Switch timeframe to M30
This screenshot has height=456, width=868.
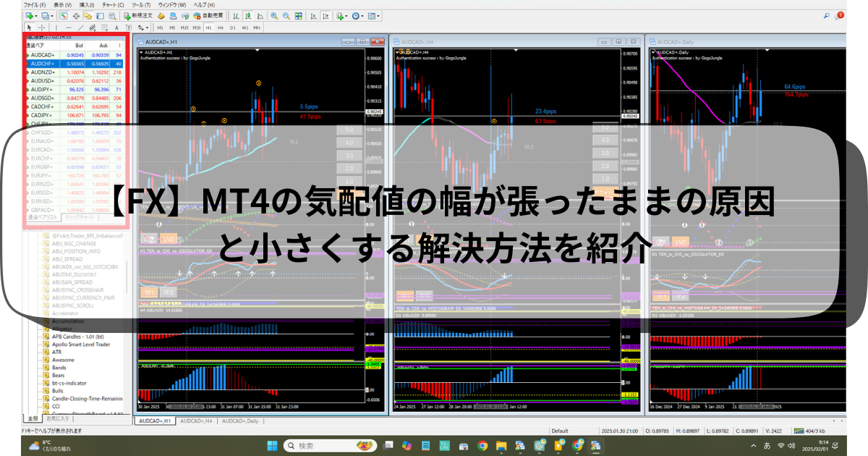click(x=196, y=28)
